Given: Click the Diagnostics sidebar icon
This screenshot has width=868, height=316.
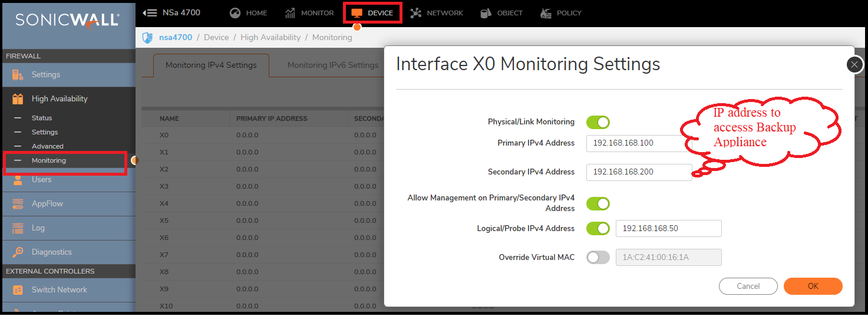Looking at the screenshot, I should [18, 252].
